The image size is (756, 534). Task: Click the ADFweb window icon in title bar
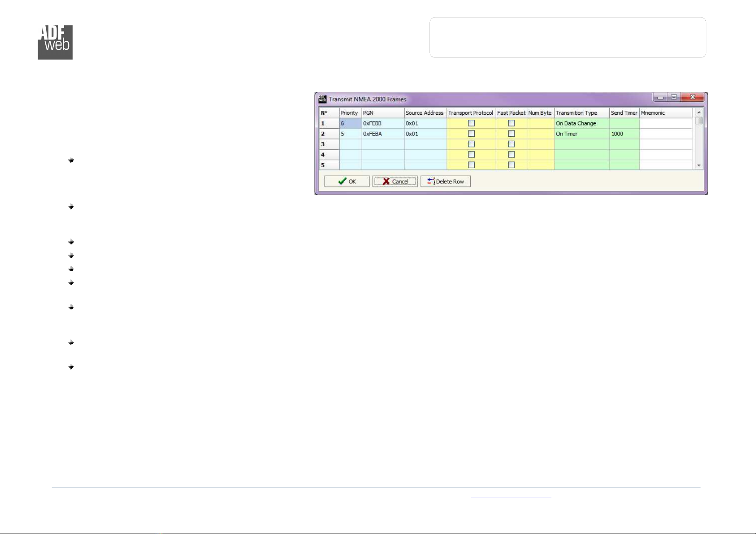[x=323, y=99]
